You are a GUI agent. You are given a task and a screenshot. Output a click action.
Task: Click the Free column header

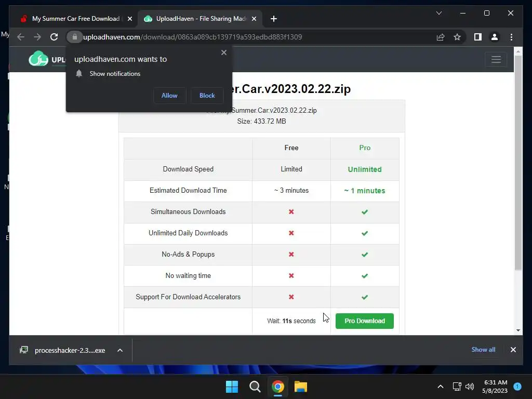point(291,148)
